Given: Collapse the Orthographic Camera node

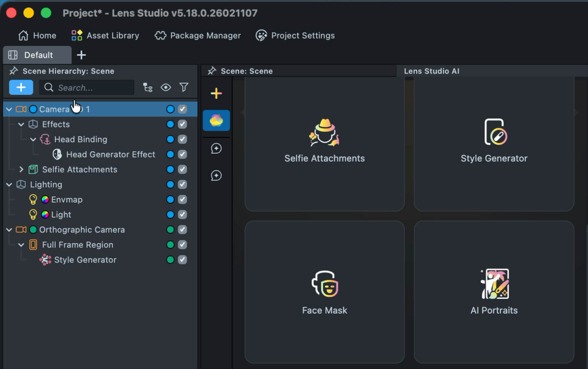Looking at the screenshot, I should click(x=9, y=230).
